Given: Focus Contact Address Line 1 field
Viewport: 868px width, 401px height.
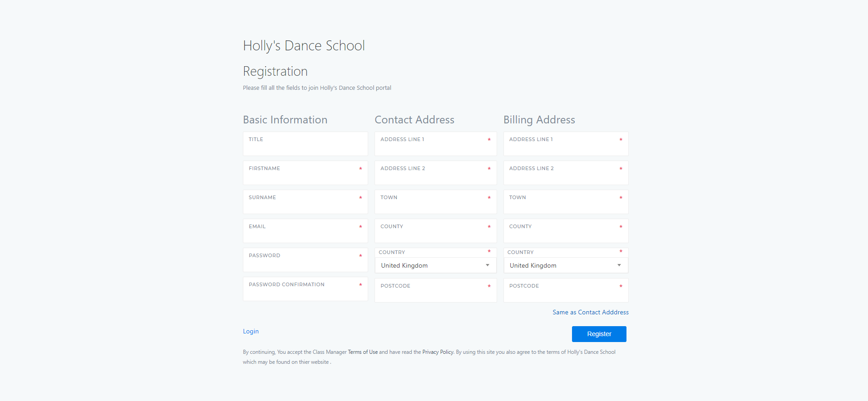Looking at the screenshot, I should point(436,144).
